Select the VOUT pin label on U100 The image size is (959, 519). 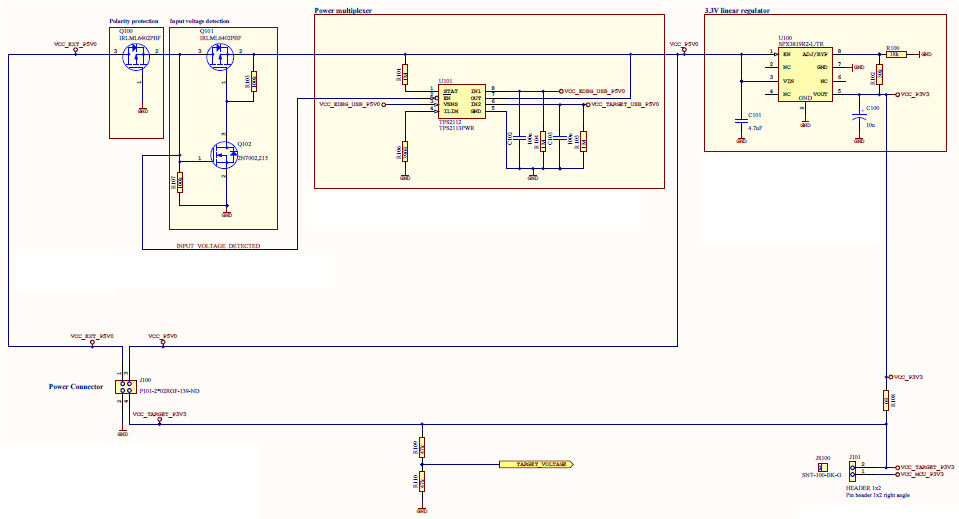point(820,94)
